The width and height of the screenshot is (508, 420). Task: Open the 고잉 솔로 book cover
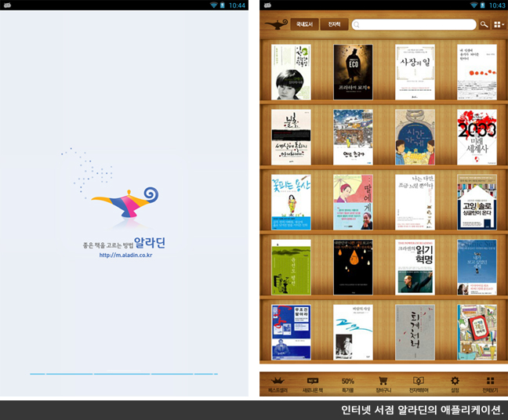(x=477, y=202)
